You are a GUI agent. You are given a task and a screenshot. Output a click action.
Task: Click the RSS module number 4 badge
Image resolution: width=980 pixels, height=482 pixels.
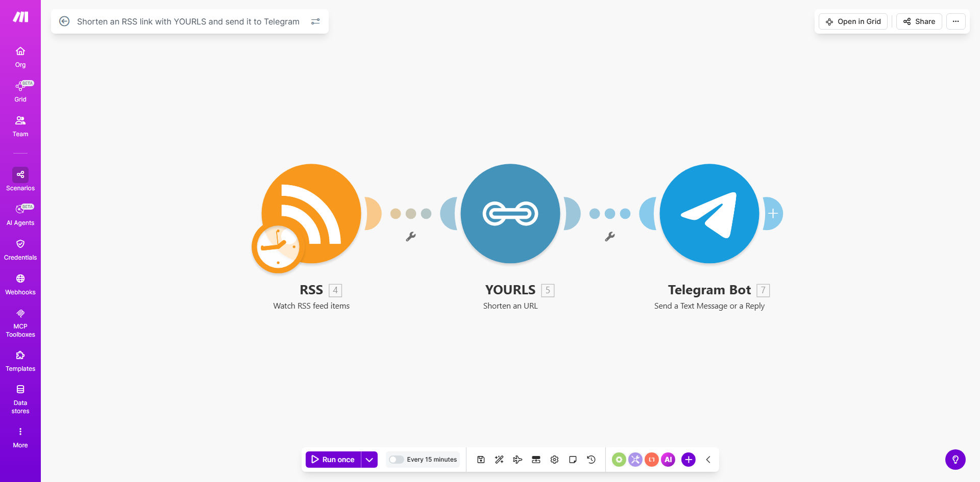335,290
